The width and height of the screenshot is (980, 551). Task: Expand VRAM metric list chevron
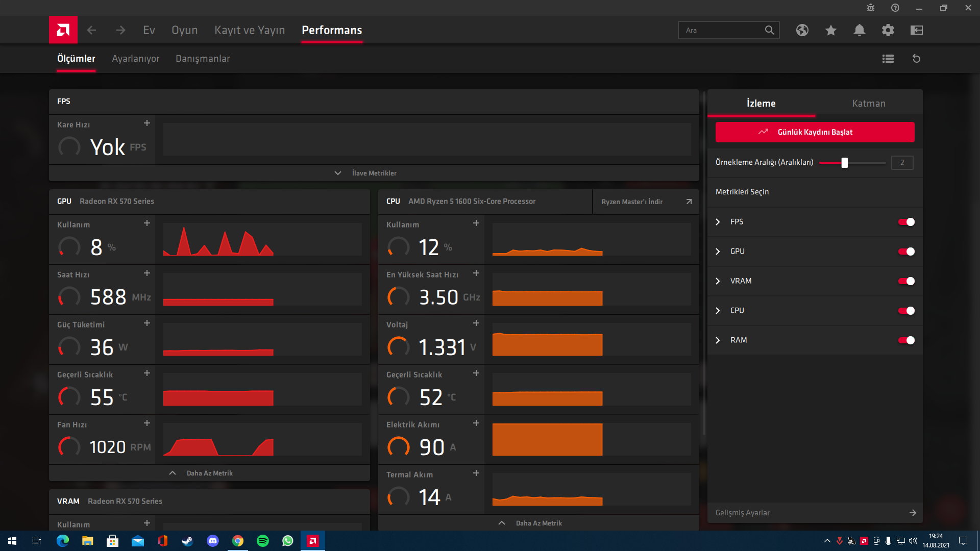[x=718, y=281]
